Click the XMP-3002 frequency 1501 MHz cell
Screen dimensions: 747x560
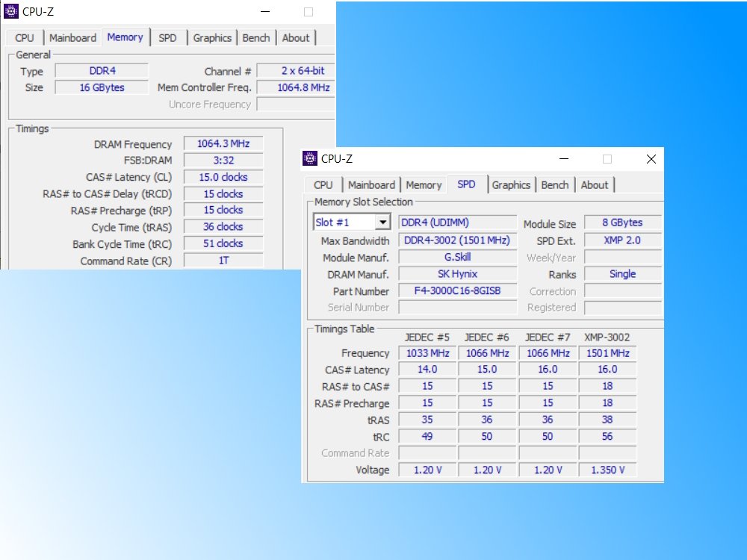point(607,353)
